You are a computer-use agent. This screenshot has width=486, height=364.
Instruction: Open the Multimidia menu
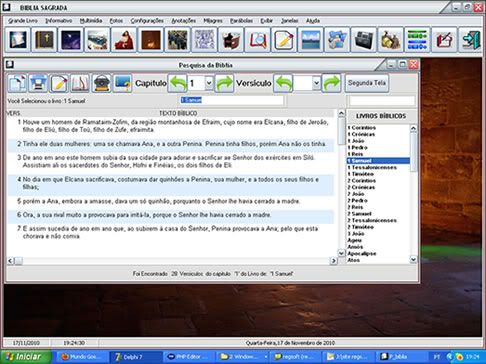(91, 21)
